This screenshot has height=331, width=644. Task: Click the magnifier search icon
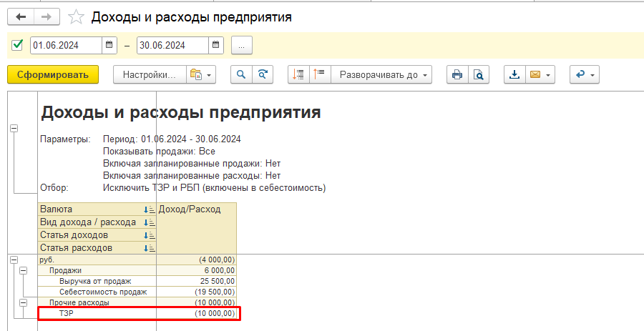point(241,74)
